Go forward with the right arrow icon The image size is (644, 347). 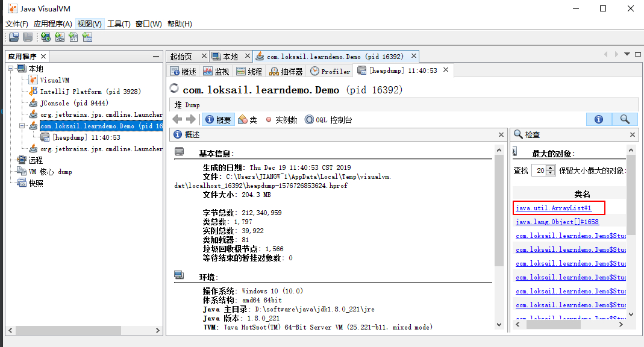[x=191, y=119]
